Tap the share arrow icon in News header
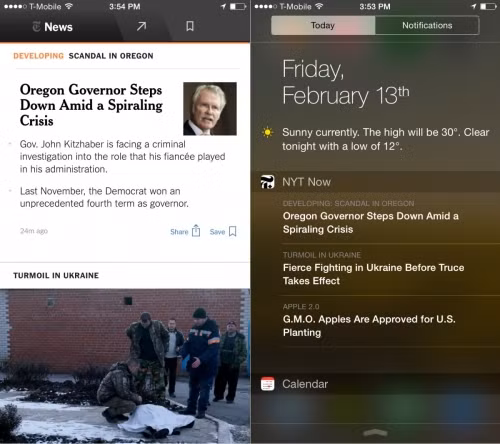 [x=141, y=26]
